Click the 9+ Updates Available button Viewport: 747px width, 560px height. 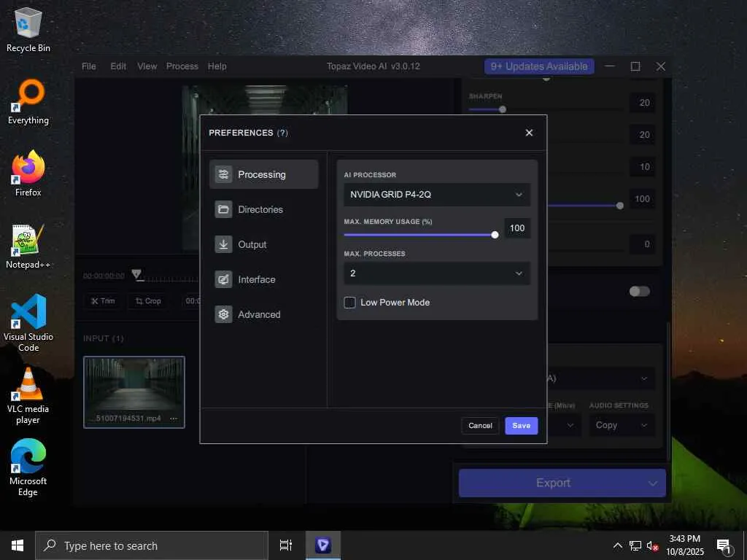[539, 66]
